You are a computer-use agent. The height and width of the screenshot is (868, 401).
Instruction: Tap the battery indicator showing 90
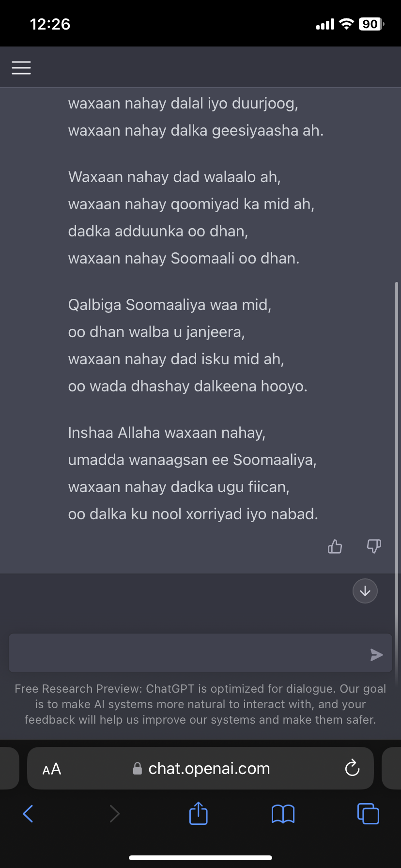pyautogui.click(x=371, y=24)
